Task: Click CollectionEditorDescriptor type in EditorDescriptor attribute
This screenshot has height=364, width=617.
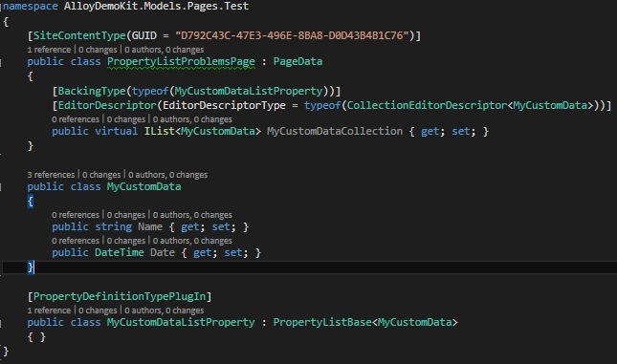Action: pyautogui.click(x=427, y=105)
